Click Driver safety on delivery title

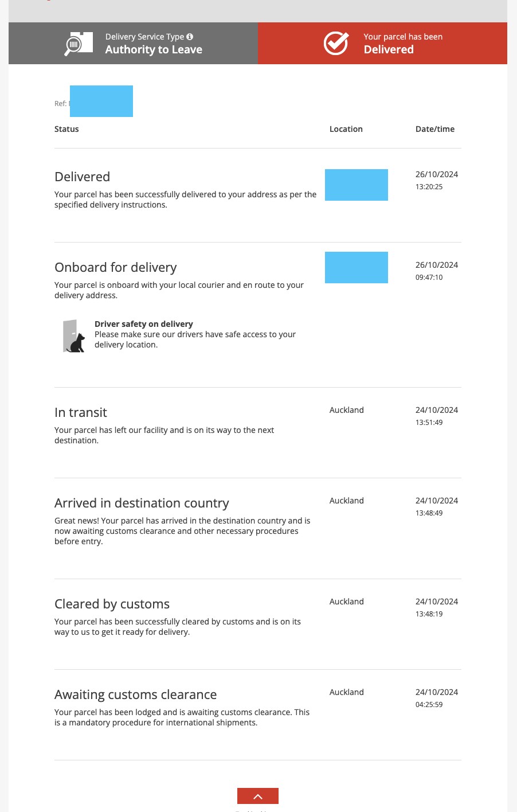144,324
